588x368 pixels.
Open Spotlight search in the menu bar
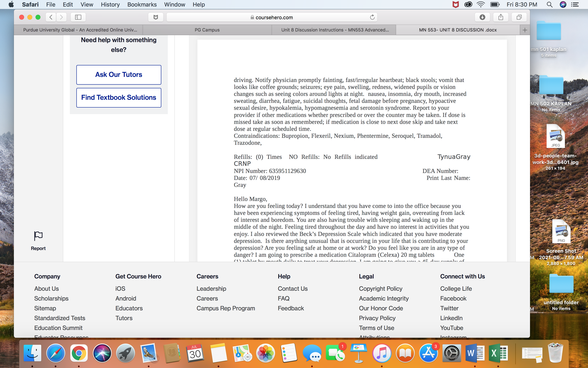[x=550, y=4]
